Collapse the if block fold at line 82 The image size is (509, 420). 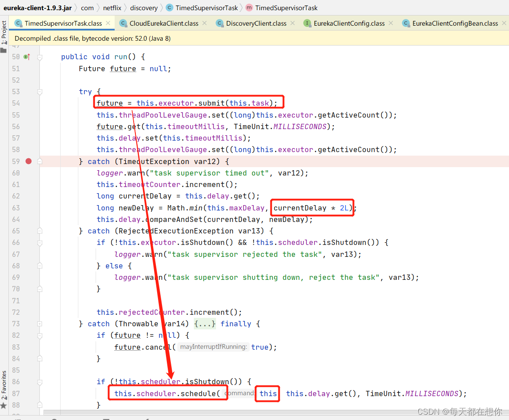40,336
